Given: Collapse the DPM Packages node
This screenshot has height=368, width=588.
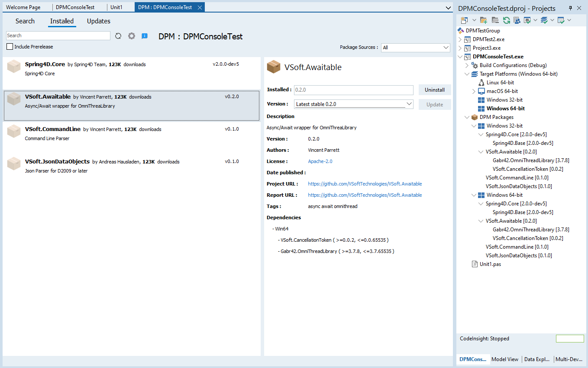Looking at the screenshot, I should click(467, 117).
